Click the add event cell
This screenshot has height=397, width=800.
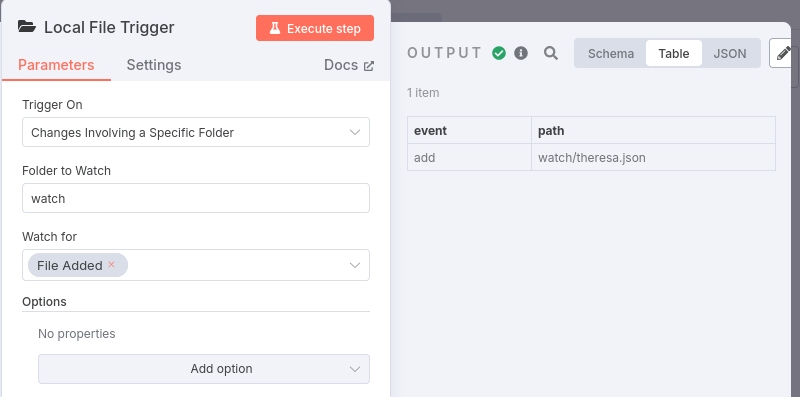point(469,158)
